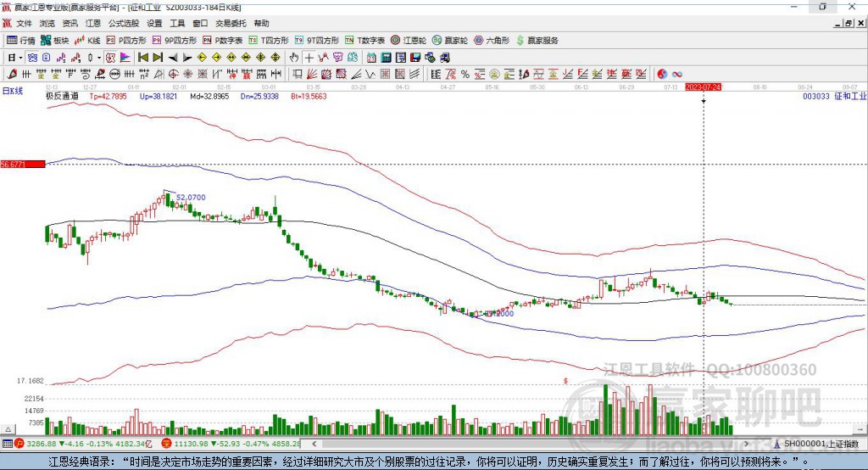
Task: Open the P四方形 square tool
Action: pyautogui.click(x=126, y=41)
